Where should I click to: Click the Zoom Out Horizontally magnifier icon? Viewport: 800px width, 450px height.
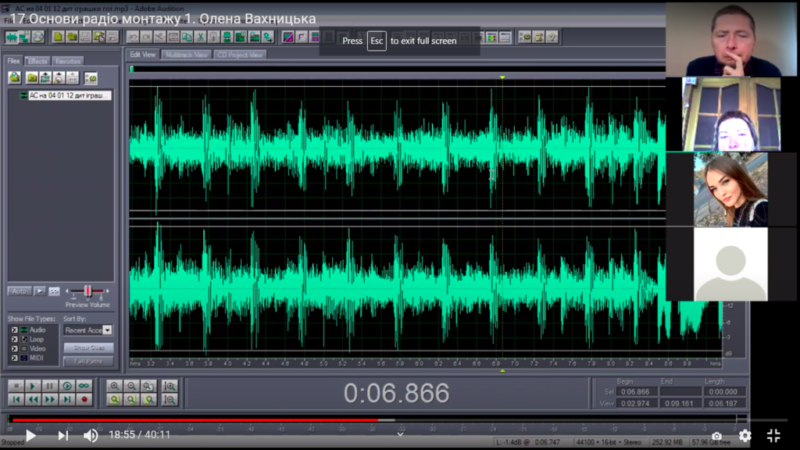[x=132, y=386]
